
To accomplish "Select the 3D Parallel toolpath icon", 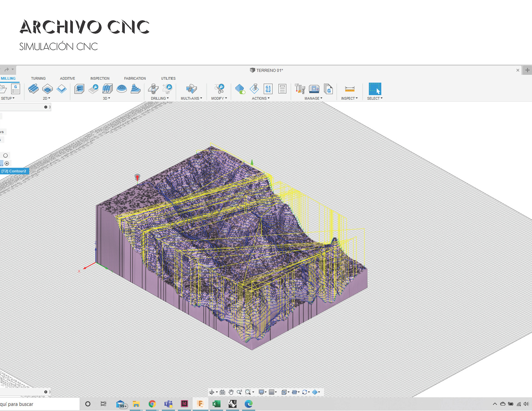I will tap(108, 89).
